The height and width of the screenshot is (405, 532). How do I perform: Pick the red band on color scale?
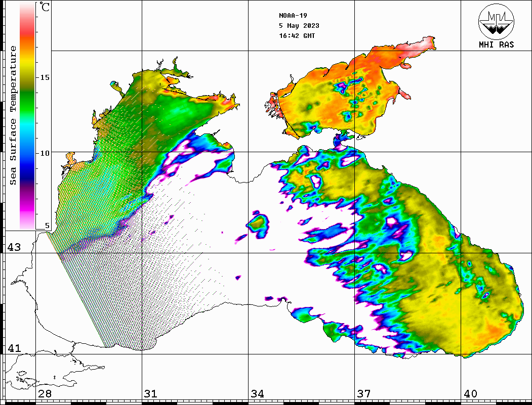coord(27,31)
